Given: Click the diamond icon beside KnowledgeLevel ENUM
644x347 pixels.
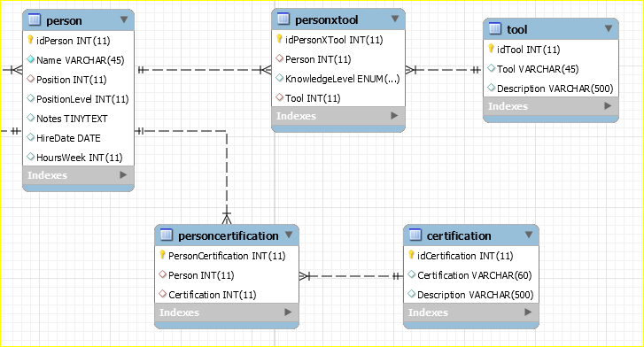Looking at the screenshot, I should point(280,78).
